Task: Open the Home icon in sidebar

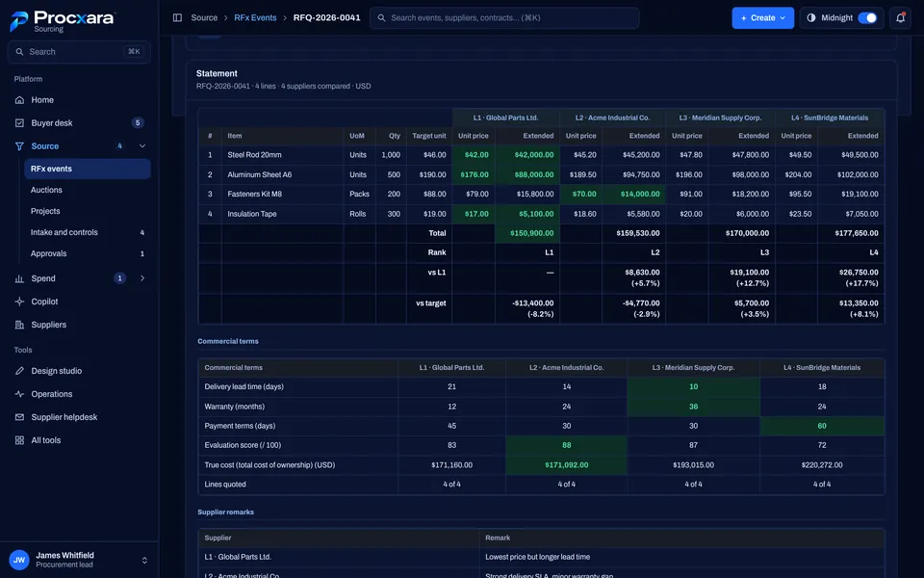Action: pos(19,100)
